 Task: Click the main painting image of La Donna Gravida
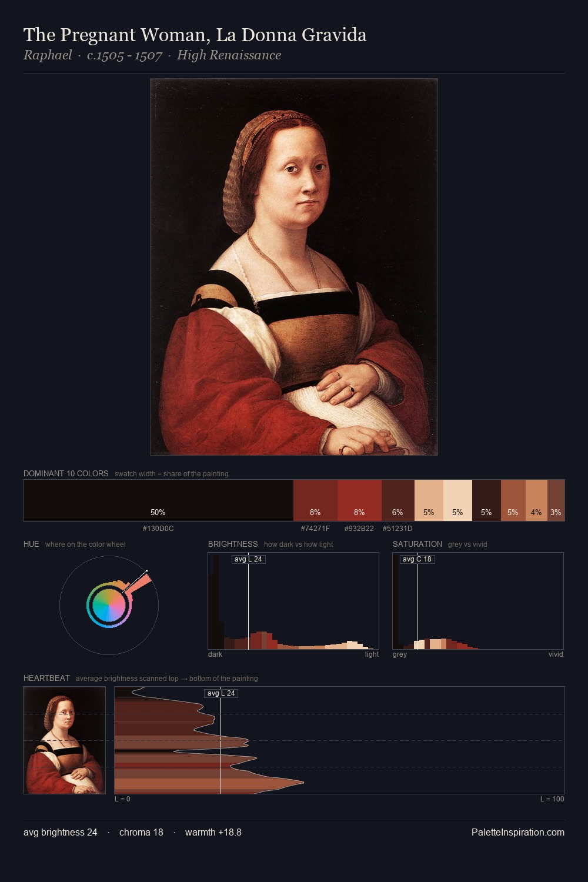[294, 267]
